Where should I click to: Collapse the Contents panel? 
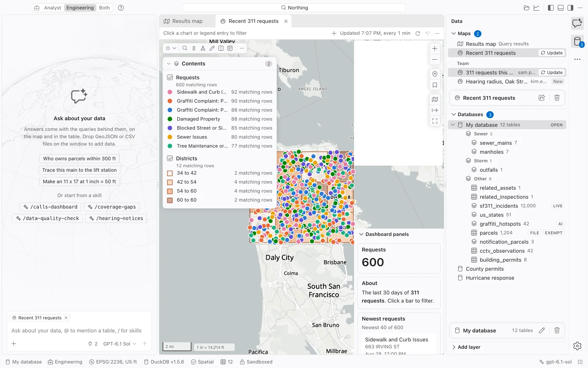pyautogui.click(x=169, y=64)
